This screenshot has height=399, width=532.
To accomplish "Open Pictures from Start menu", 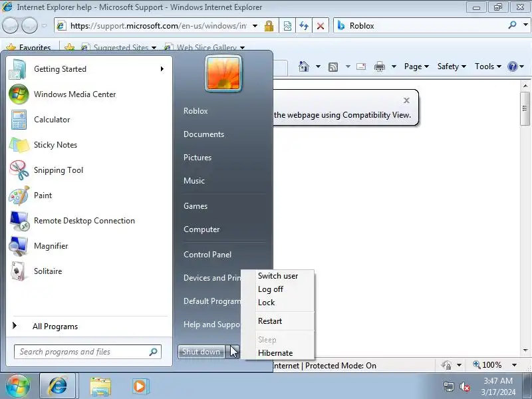I will coord(198,158).
